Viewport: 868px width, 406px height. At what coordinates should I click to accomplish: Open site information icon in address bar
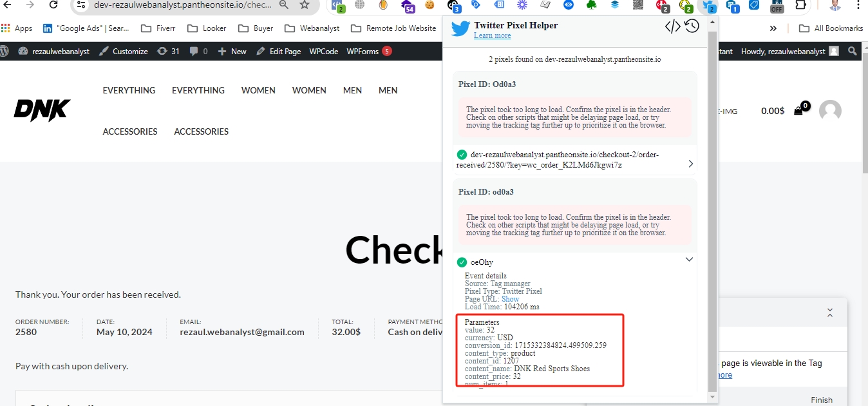(x=80, y=5)
